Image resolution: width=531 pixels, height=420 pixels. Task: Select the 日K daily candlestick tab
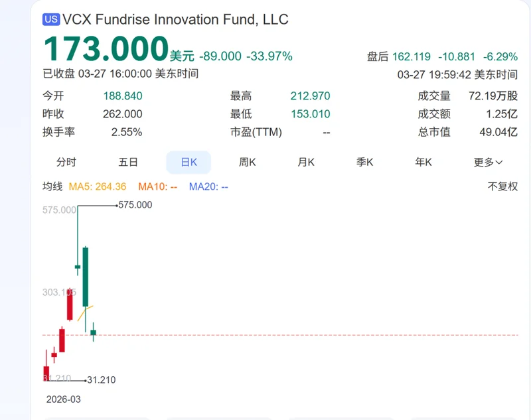(x=189, y=162)
